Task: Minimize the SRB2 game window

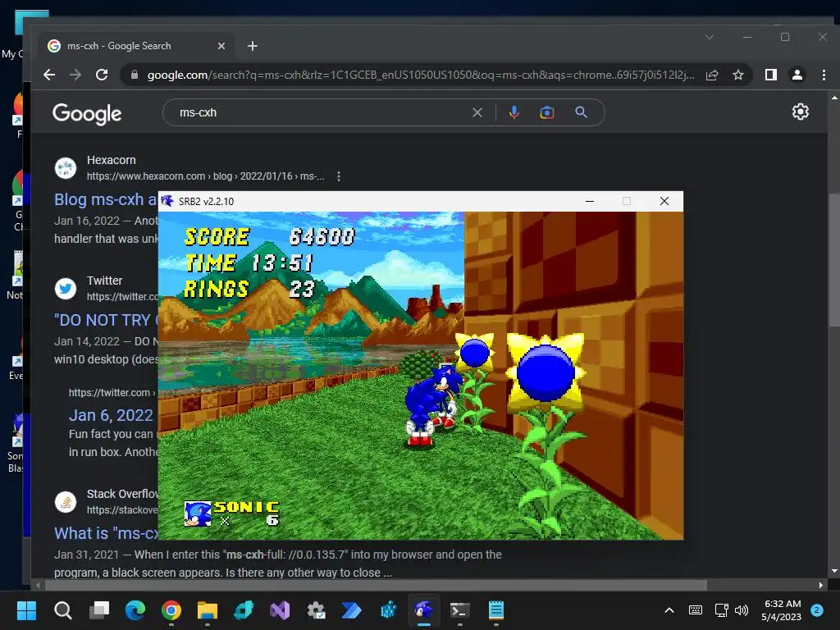Action: click(590, 202)
